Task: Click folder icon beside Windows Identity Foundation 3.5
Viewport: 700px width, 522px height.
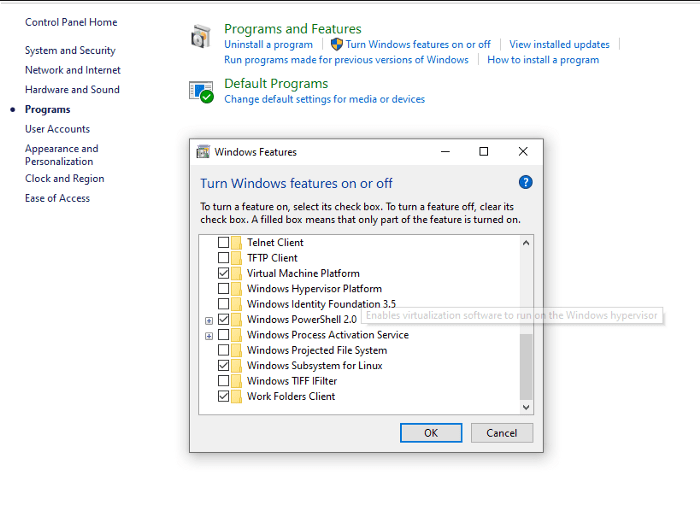Action: 237,304
